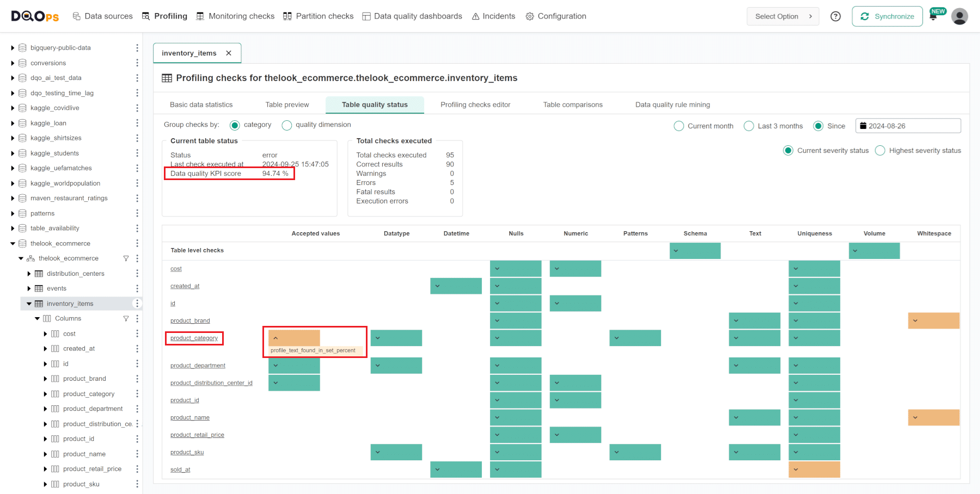Collapse the Columns node
This screenshot has height=494, width=980.
[37, 318]
